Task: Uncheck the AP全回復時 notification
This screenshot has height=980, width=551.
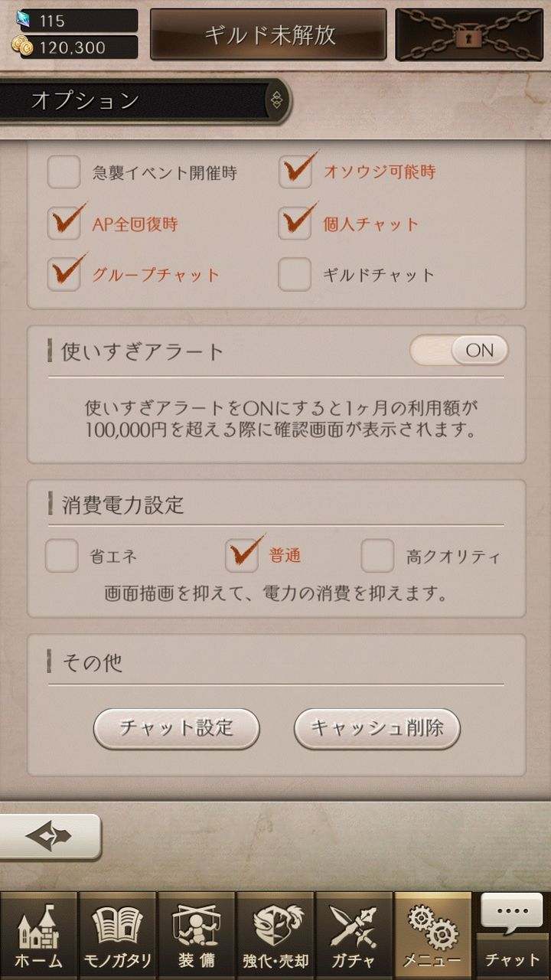Action: tap(64, 224)
